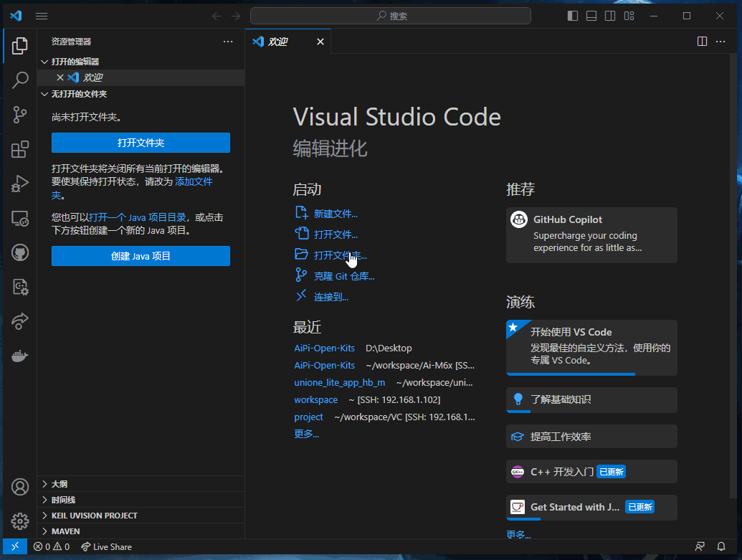Close 欢迎 in the open editors list

(60, 77)
